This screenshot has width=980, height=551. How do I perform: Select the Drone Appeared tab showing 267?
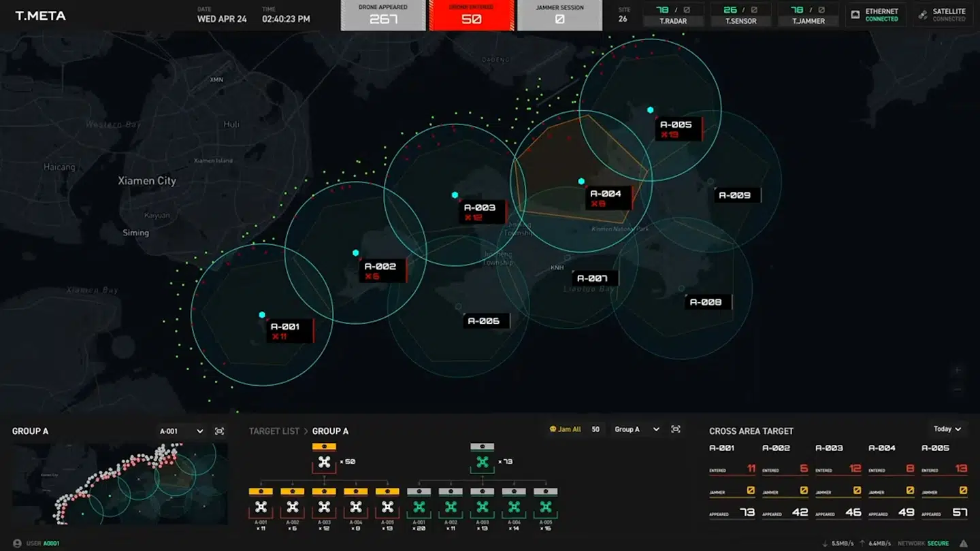(383, 16)
